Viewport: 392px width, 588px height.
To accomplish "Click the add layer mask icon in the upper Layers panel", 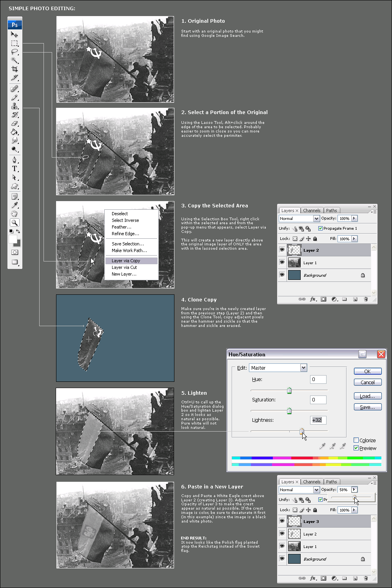I will coord(323,299).
